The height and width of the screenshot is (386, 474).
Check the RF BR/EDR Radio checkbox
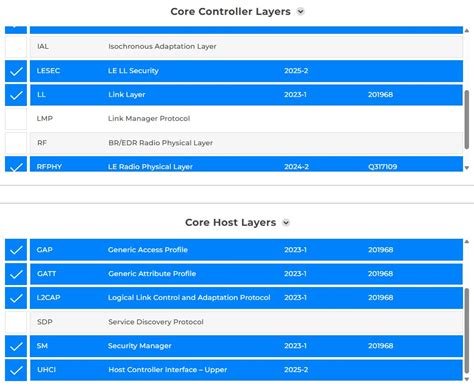(x=16, y=143)
